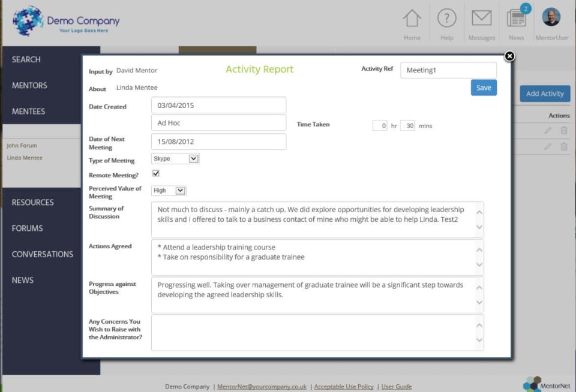
Task: Click the MentorNet logo in footer
Action: (x=547, y=384)
